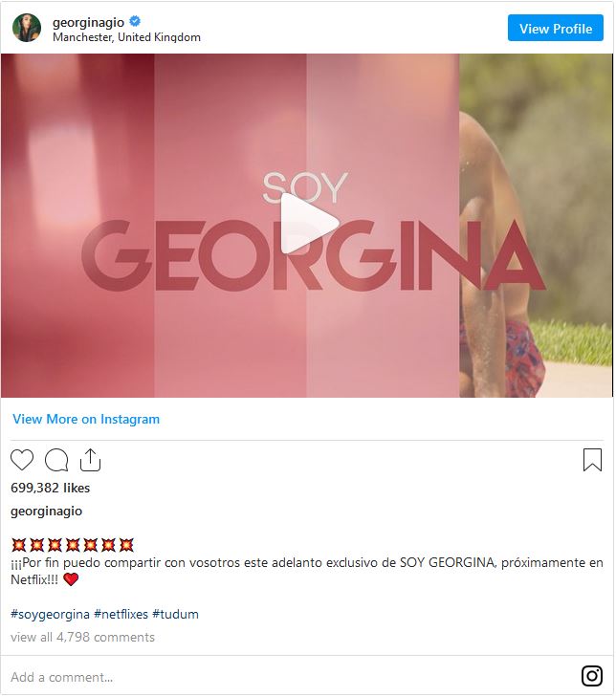The height and width of the screenshot is (697, 616).
Task: Play the Soy Georgina video
Action: click(308, 224)
